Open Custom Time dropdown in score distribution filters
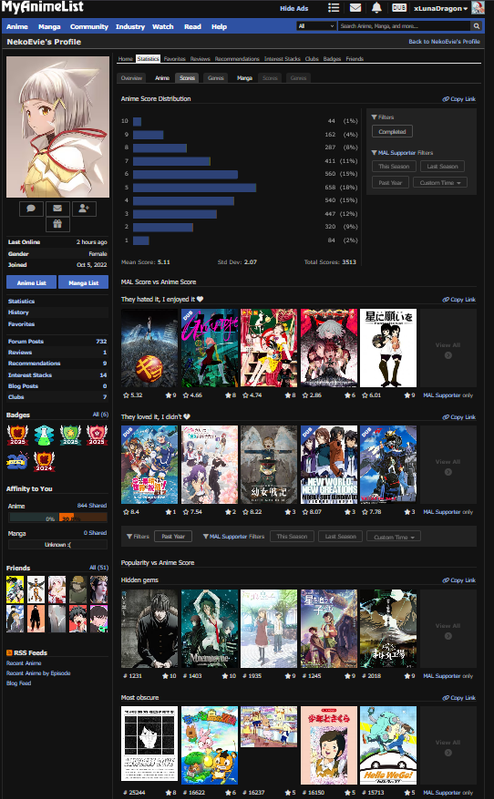Image resolution: width=494 pixels, height=799 pixels. click(440, 182)
